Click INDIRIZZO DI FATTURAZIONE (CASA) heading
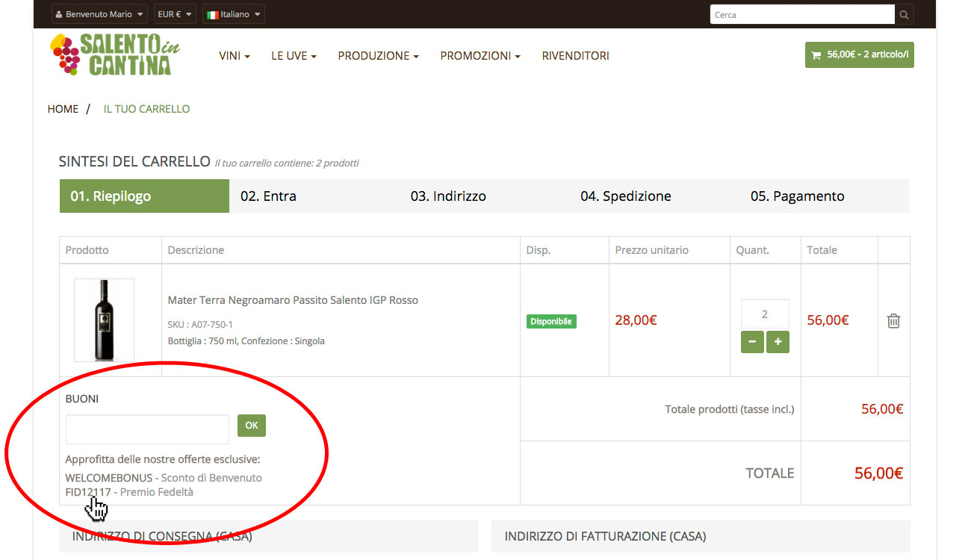 pyautogui.click(x=605, y=536)
